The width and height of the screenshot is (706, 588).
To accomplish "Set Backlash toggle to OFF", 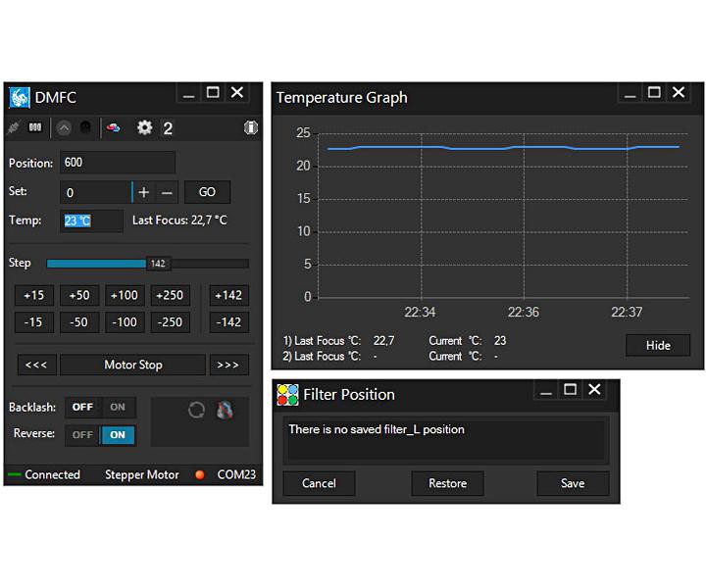I will (82, 408).
